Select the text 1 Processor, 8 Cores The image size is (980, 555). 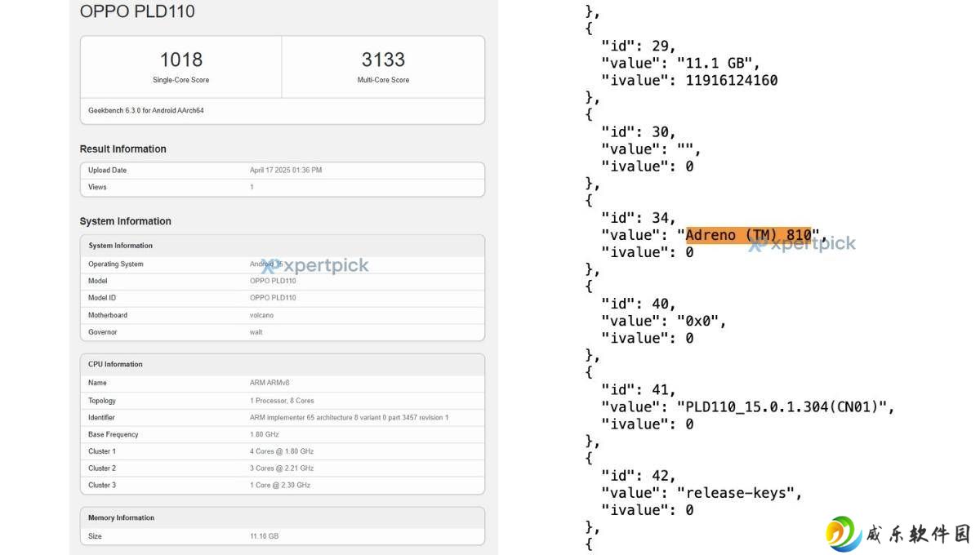282,401
